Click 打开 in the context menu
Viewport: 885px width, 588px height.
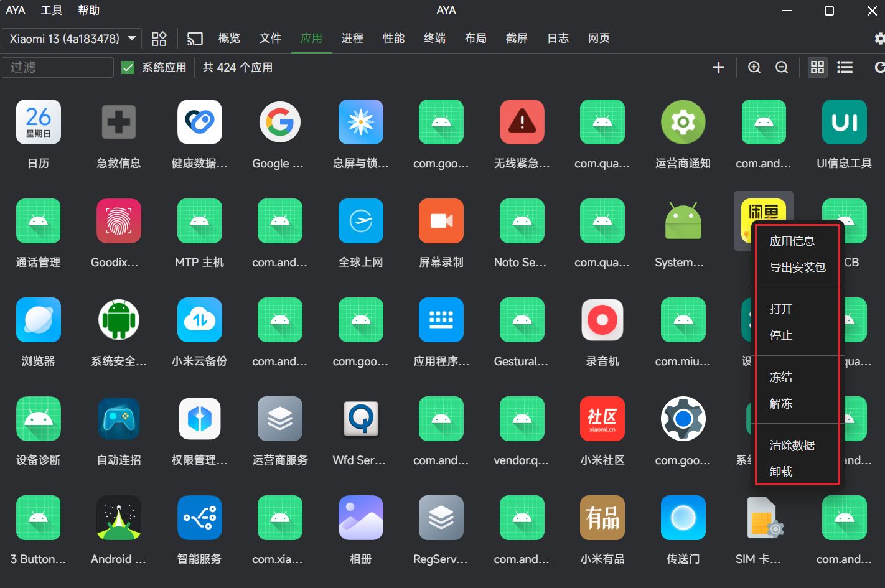pos(780,309)
